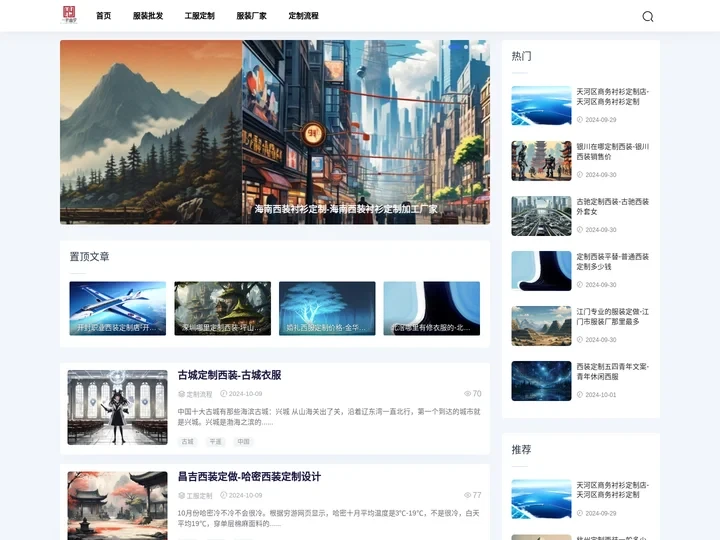Click the clock icon beside 2024-09-29 in 推荐
Viewport: 720px width, 540px height.
[x=579, y=513]
